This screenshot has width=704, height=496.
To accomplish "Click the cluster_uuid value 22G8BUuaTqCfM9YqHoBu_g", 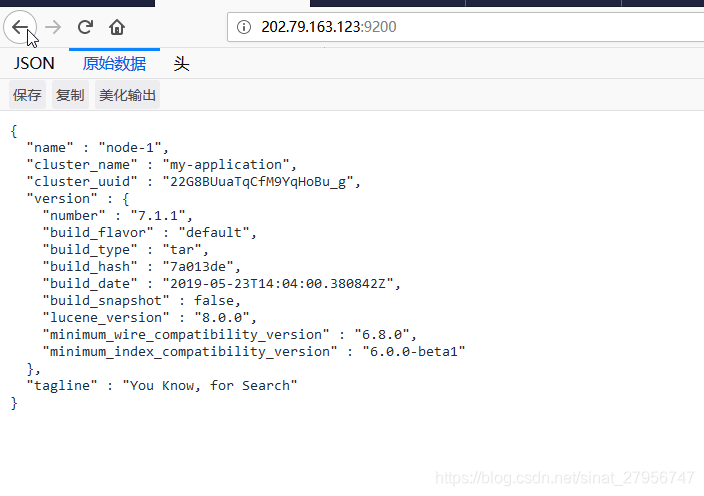I will pos(258,182).
